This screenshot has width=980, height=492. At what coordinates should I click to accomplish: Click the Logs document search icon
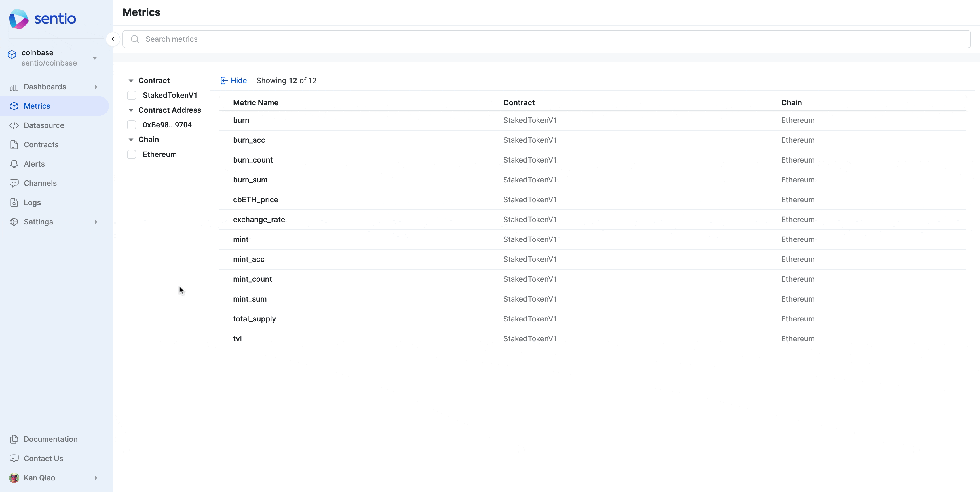point(14,203)
